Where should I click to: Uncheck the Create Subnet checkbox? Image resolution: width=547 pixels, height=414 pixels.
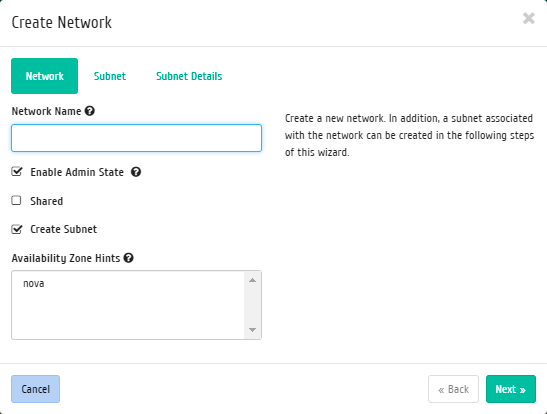(16, 229)
